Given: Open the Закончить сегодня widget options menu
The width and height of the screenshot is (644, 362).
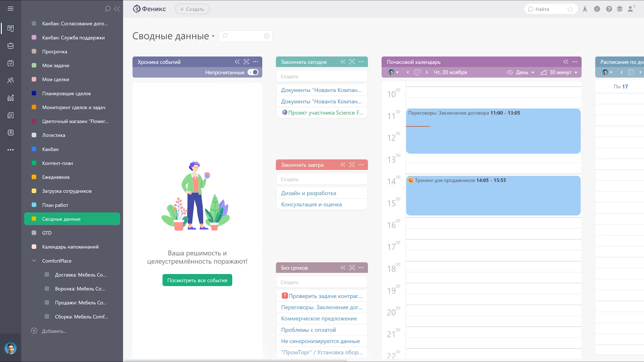Looking at the screenshot, I should click(x=361, y=62).
